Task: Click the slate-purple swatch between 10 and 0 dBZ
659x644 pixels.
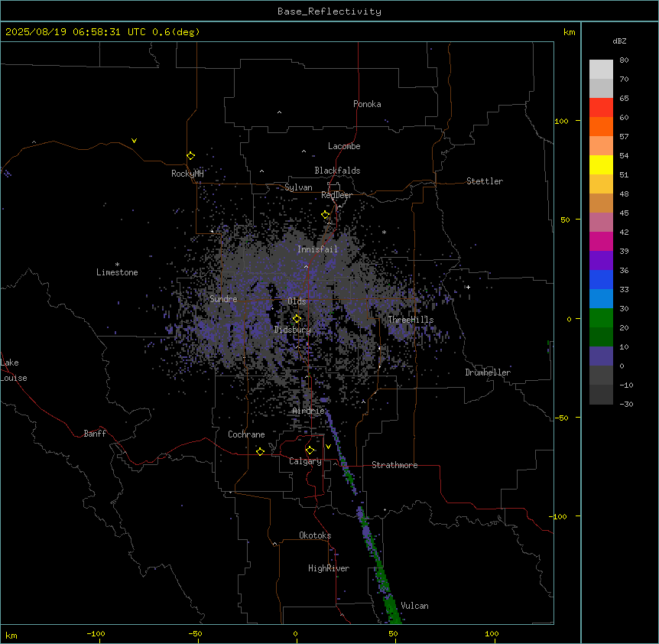Action: pos(601,356)
